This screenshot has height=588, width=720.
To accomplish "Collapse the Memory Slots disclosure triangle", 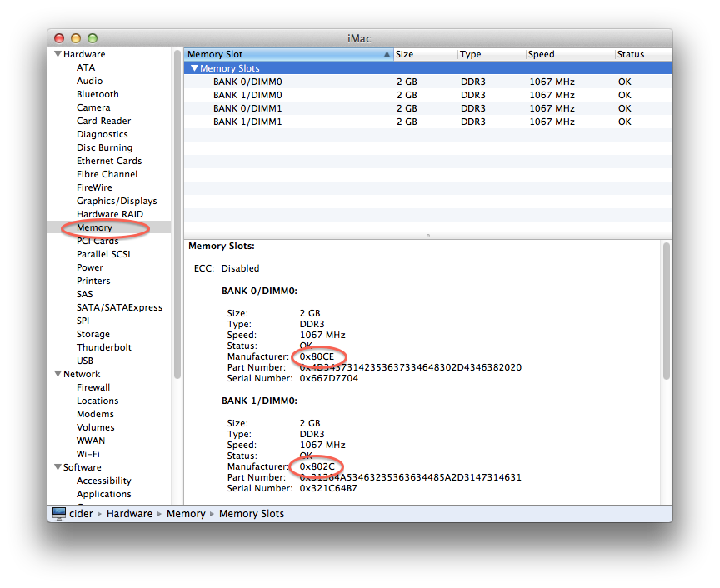I will click(x=194, y=68).
